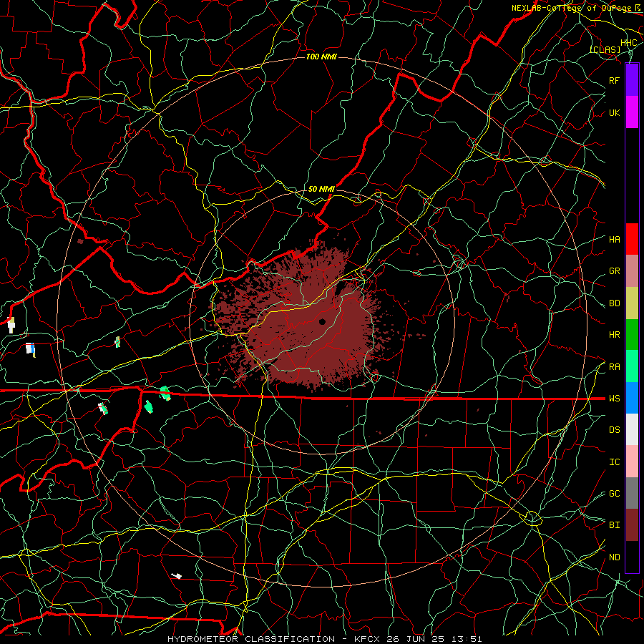Click the GR legend label
Image resolution: width=644 pixels, height=644 pixels.
[614, 271]
